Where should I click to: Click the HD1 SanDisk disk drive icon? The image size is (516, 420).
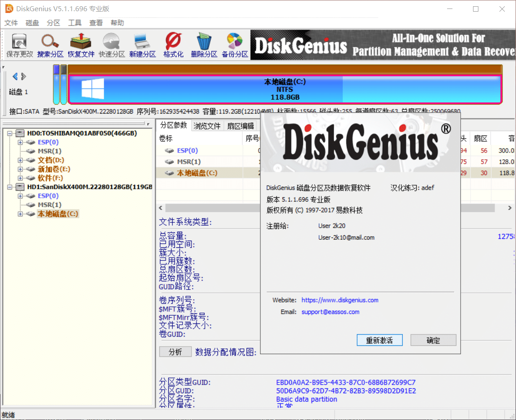(x=20, y=187)
